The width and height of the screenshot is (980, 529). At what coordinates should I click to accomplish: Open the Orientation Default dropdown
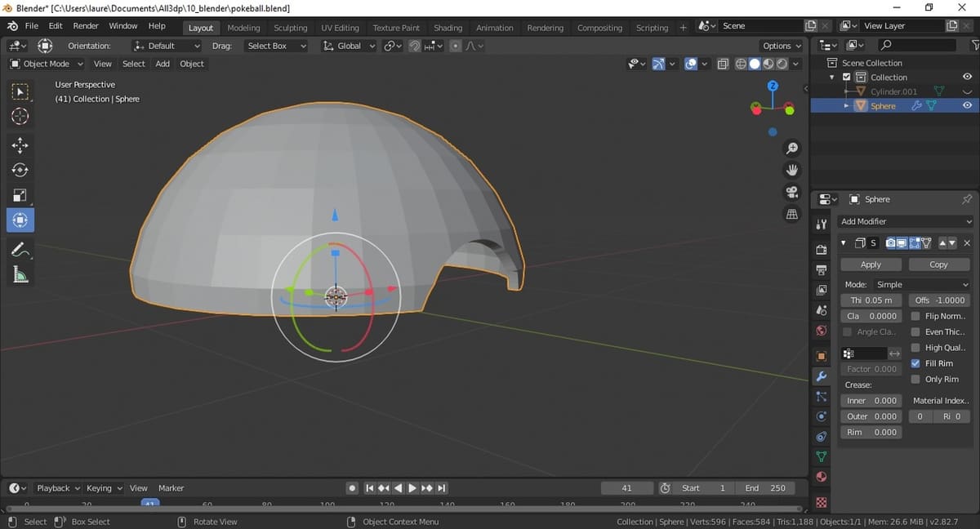tap(167, 46)
